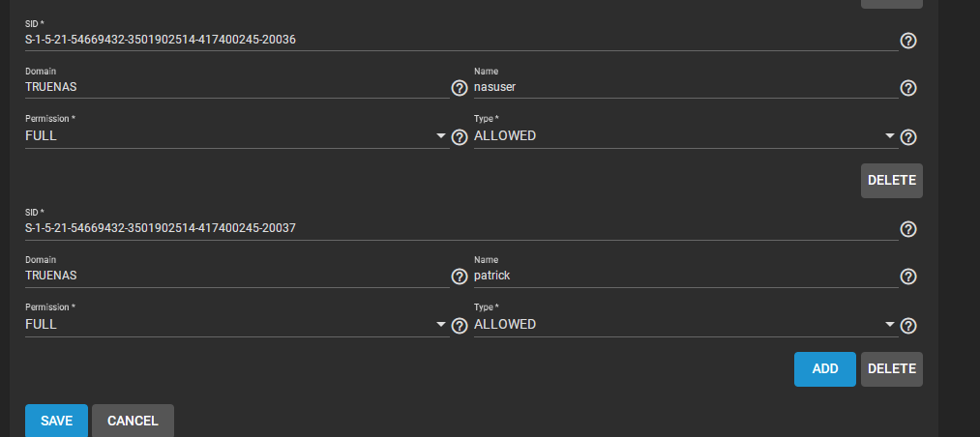
Task: Expand Permission dropdown for nasuser entry
Action: click(237, 136)
